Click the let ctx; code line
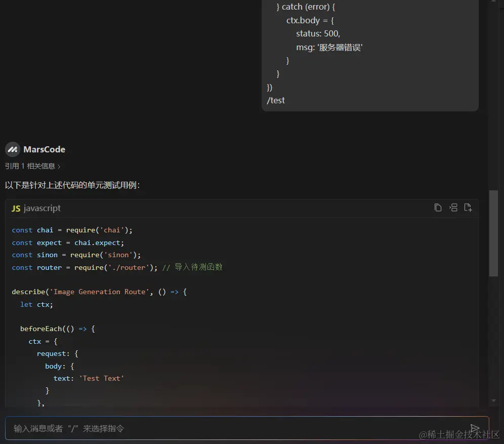 36,304
